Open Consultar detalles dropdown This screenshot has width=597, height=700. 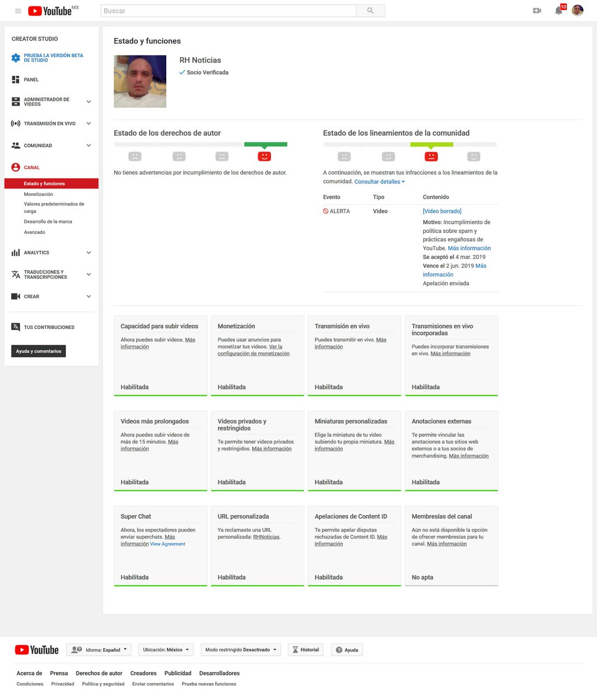(x=380, y=181)
